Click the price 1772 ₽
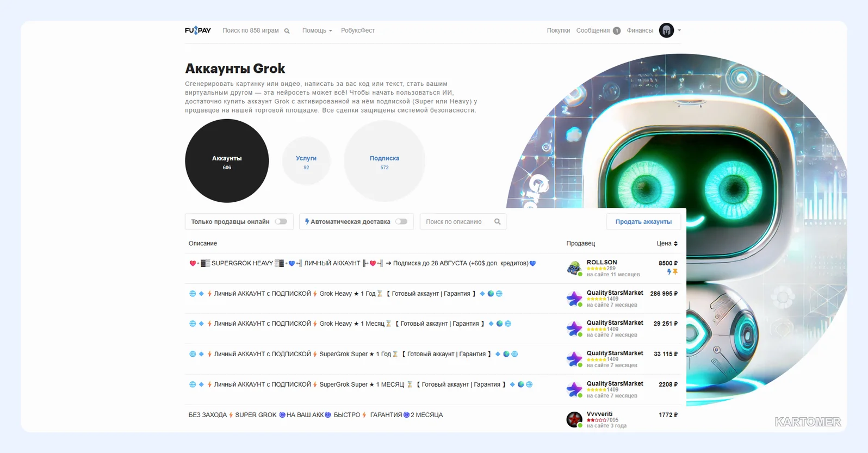 668,415
